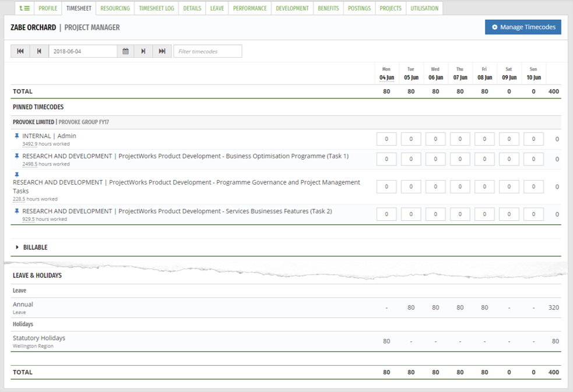Open the calendar date picker

tap(125, 51)
